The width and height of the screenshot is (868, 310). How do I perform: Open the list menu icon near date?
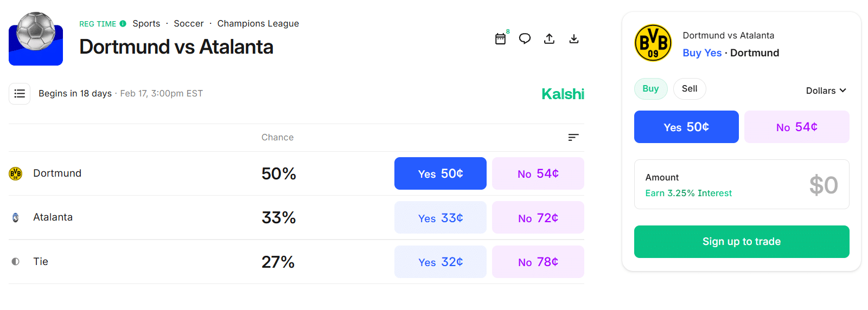[x=20, y=94]
